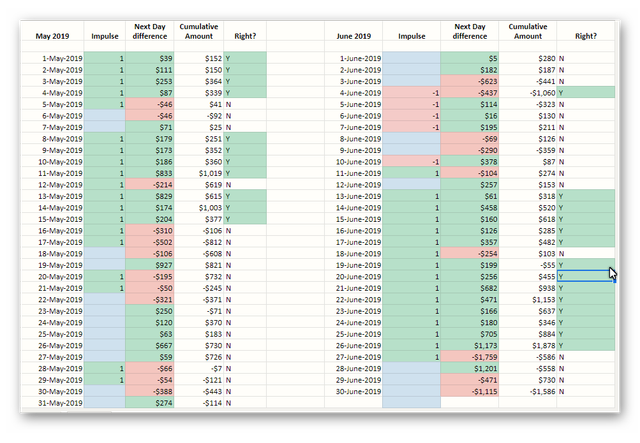Click the green Y cell for 4-June-2019
Screen dimensions: 640x443
586,93
